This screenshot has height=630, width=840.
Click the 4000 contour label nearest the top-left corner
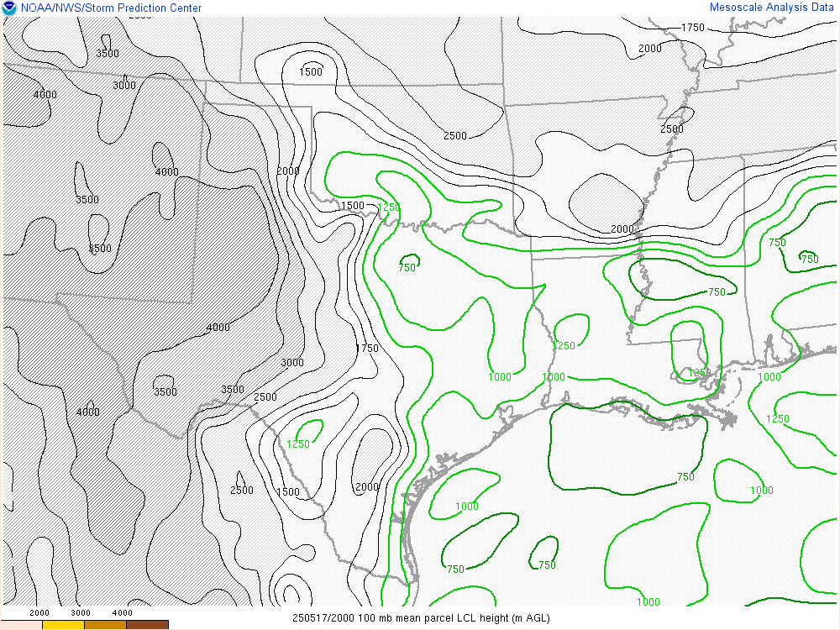[45, 94]
